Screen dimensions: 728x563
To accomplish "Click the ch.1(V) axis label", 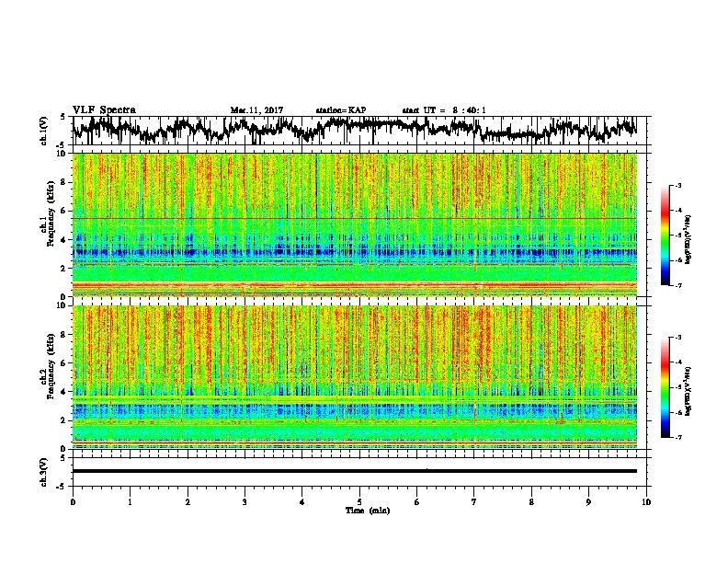I will 44,131.
